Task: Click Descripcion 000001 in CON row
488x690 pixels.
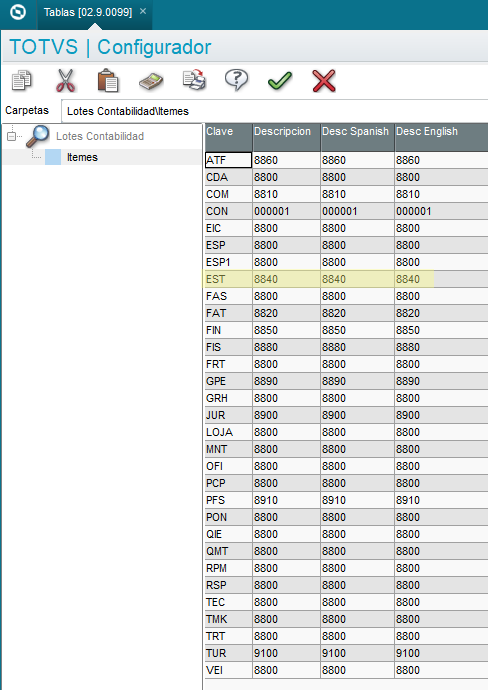Action: (286, 211)
